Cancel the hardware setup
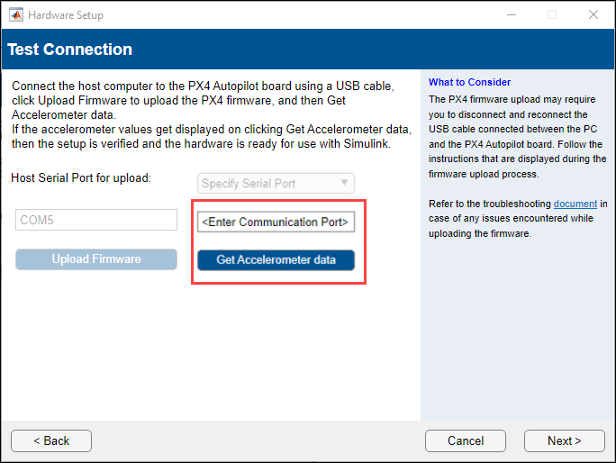The height and width of the screenshot is (463, 616). point(465,441)
